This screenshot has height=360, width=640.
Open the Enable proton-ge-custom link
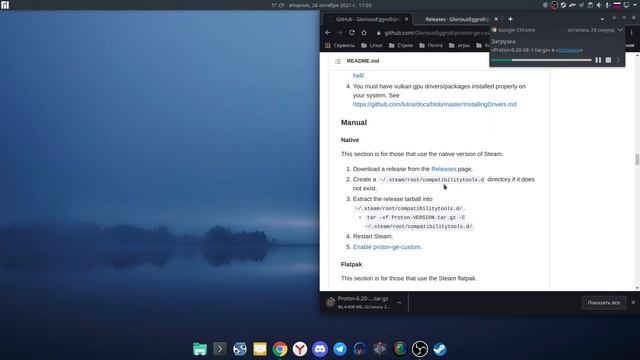coord(387,247)
